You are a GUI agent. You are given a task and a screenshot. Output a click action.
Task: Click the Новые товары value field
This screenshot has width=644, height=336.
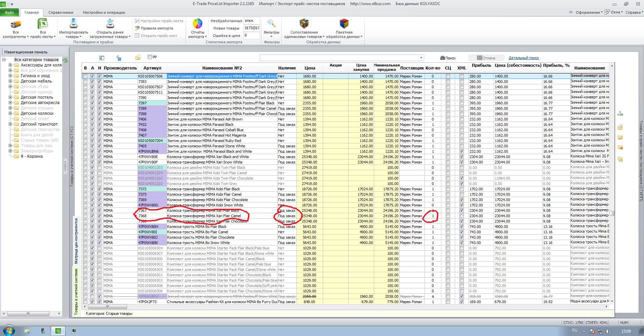252,28
